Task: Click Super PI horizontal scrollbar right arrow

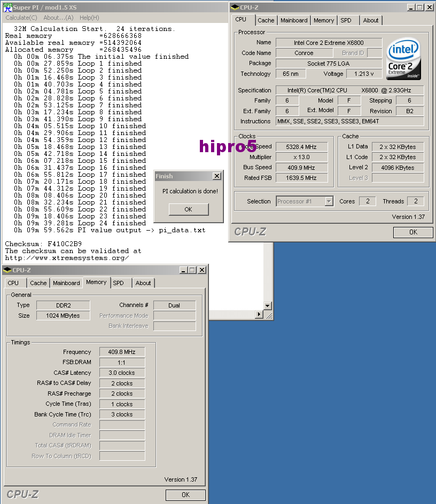Action: coord(259,314)
